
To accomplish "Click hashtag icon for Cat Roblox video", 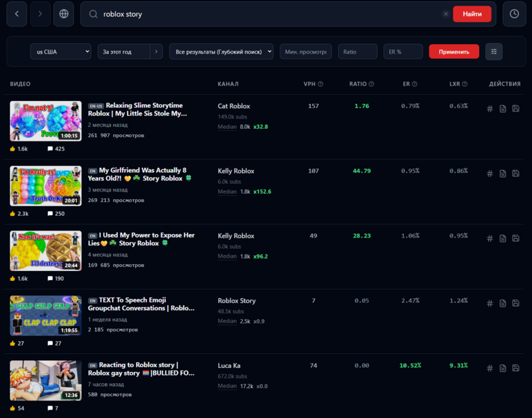I will (x=489, y=109).
